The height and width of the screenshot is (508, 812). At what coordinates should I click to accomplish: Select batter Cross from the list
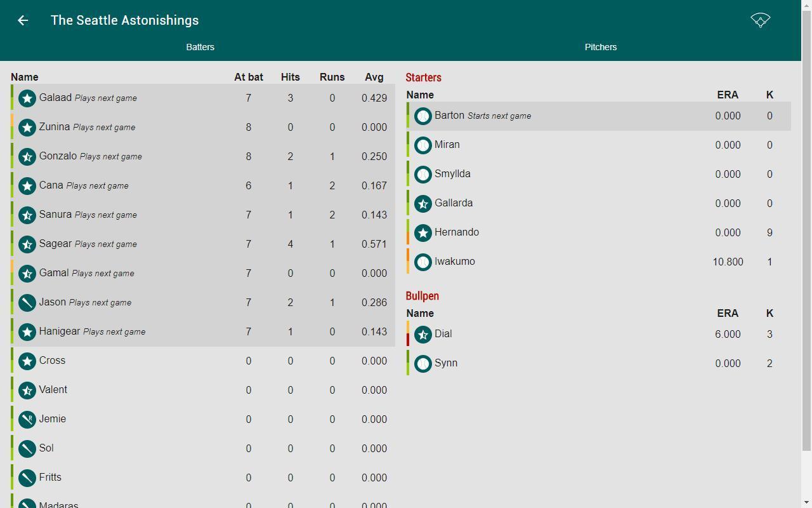pos(202,361)
